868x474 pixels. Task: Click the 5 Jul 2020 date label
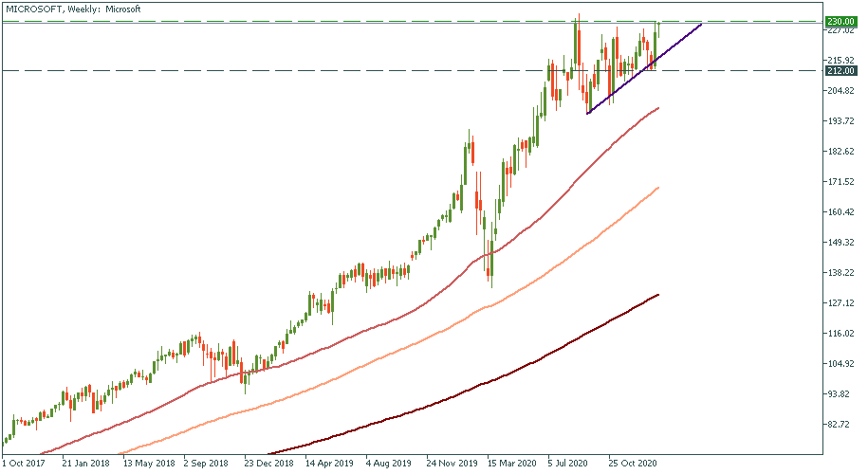(570, 465)
